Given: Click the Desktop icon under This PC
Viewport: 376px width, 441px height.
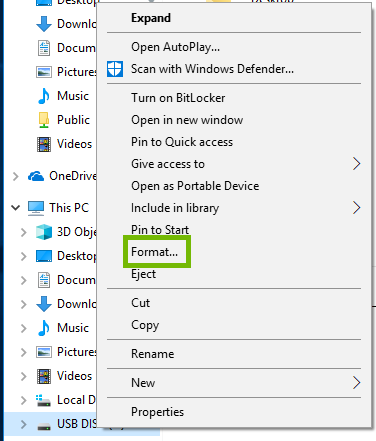Looking at the screenshot, I should point(44,256).
